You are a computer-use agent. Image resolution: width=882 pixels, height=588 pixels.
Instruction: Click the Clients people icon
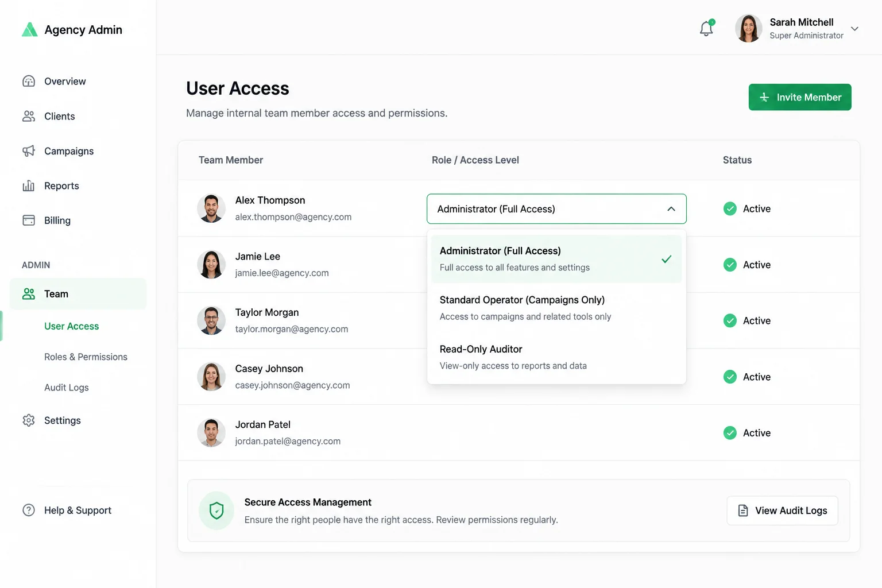(29, 116)
